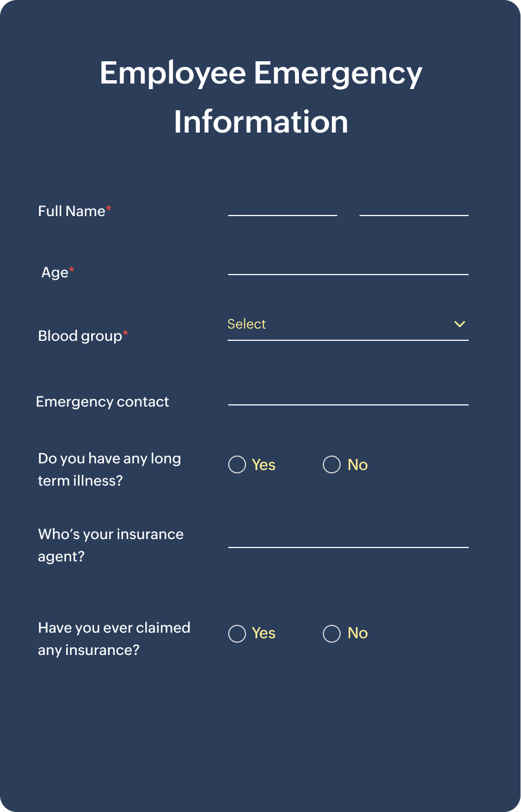Open the Blood group Select placeholder
This screenshot has height=812, width=521.
[x=247, y=324]
